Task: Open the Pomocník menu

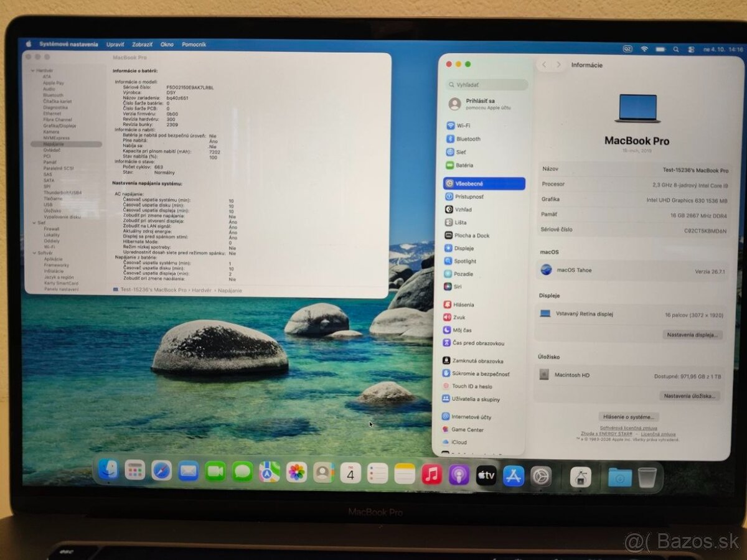Action: 194,45
